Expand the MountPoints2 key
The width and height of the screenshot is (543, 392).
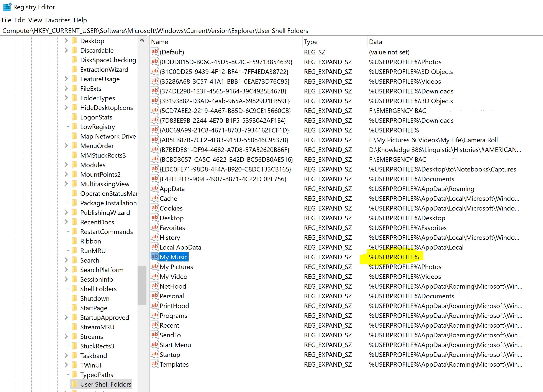[66, 175]
